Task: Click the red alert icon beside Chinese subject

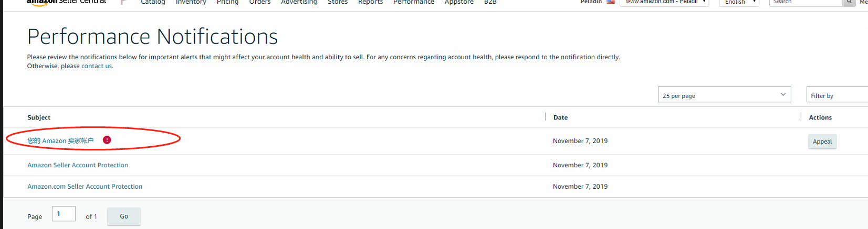Action: [107, 140]
